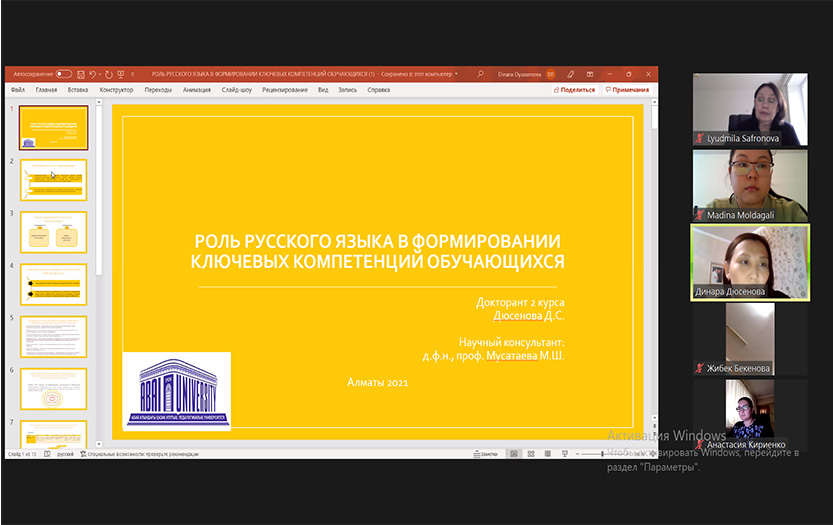Open the Главная ribbon tab
Image resolution: width=833 pixels, height=525 pixels.
click(46, 90)
